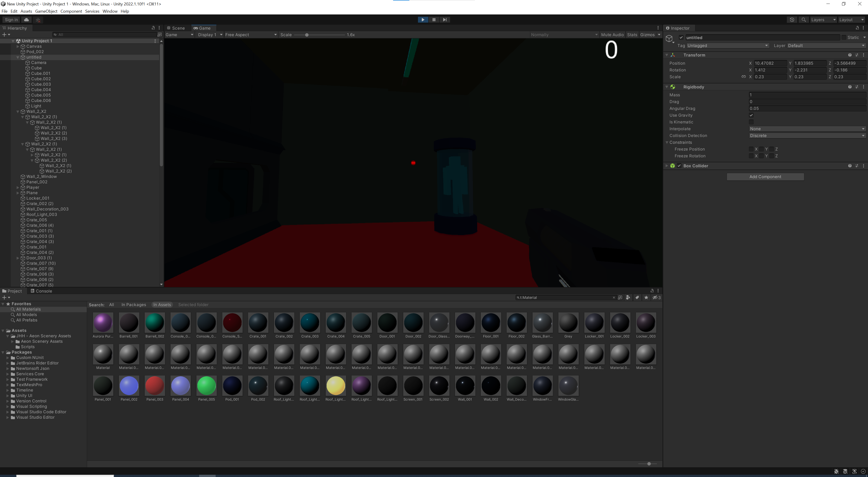Click the Step frame button
This screenshot has width=868, height=477.
point(445,19)
